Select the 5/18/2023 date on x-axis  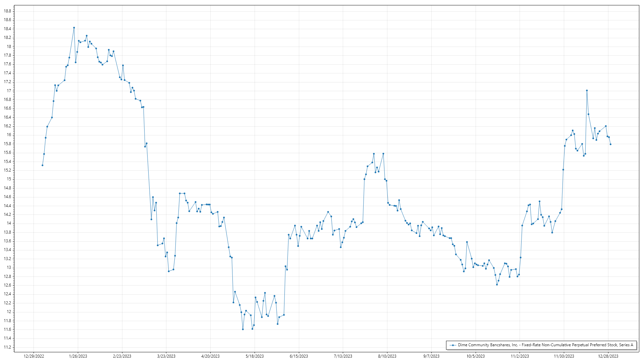click(x=255, y=356)
